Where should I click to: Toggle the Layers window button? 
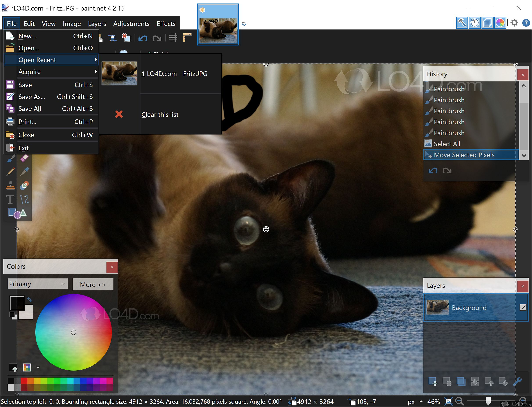(x=487, y=23)
